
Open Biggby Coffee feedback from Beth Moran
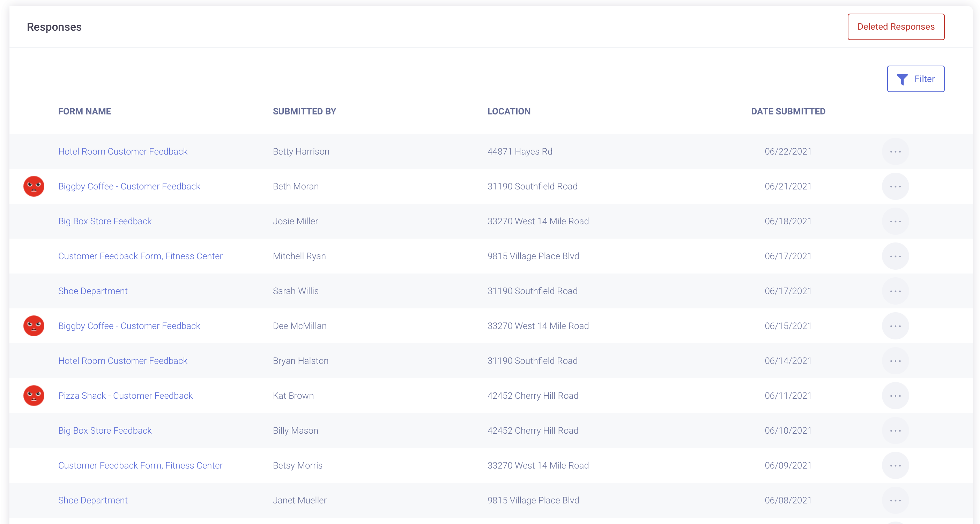(129, 186)
